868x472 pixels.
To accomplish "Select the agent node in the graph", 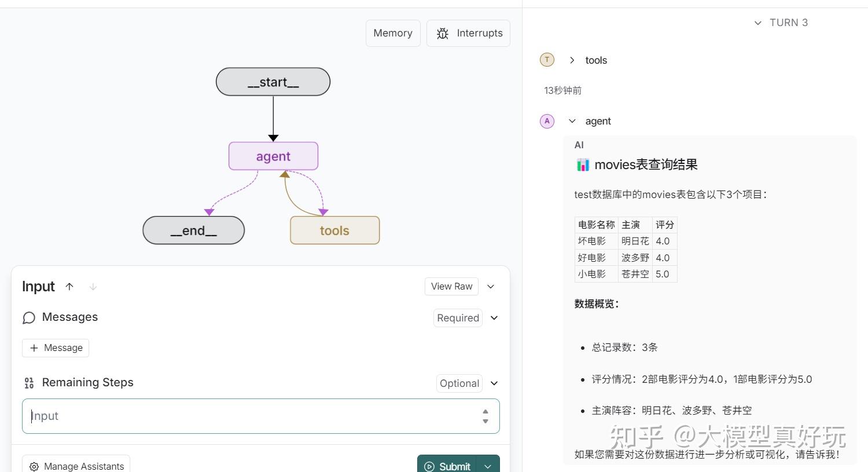I will (x=273, y=156).
